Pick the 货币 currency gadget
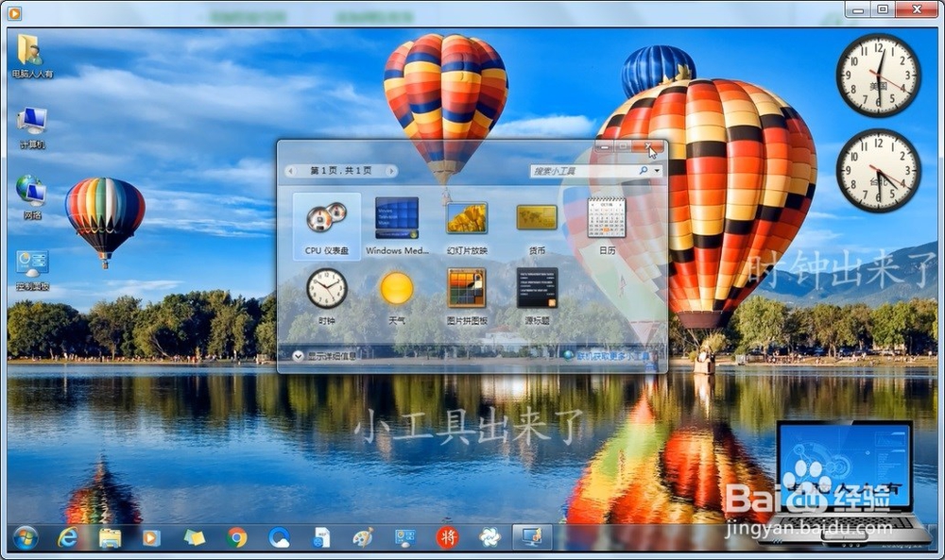 pyautogui.click(x=537, y=227)
